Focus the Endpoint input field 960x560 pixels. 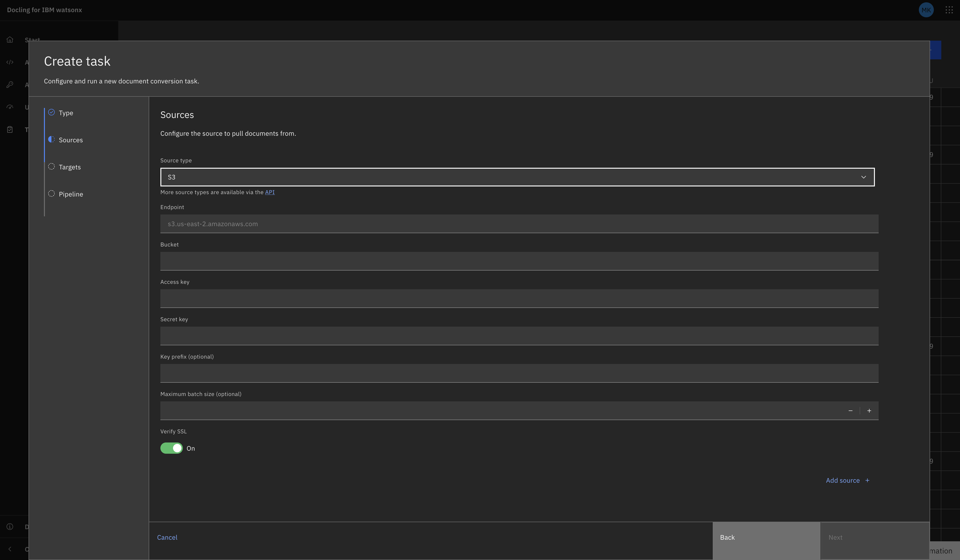(x=519, y=224)
